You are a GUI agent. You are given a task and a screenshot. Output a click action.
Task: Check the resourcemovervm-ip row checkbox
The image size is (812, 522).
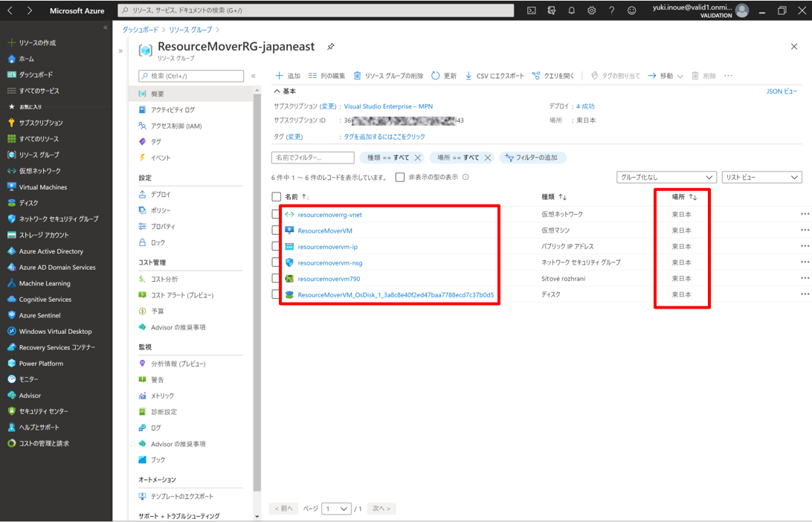coord(276,246)
